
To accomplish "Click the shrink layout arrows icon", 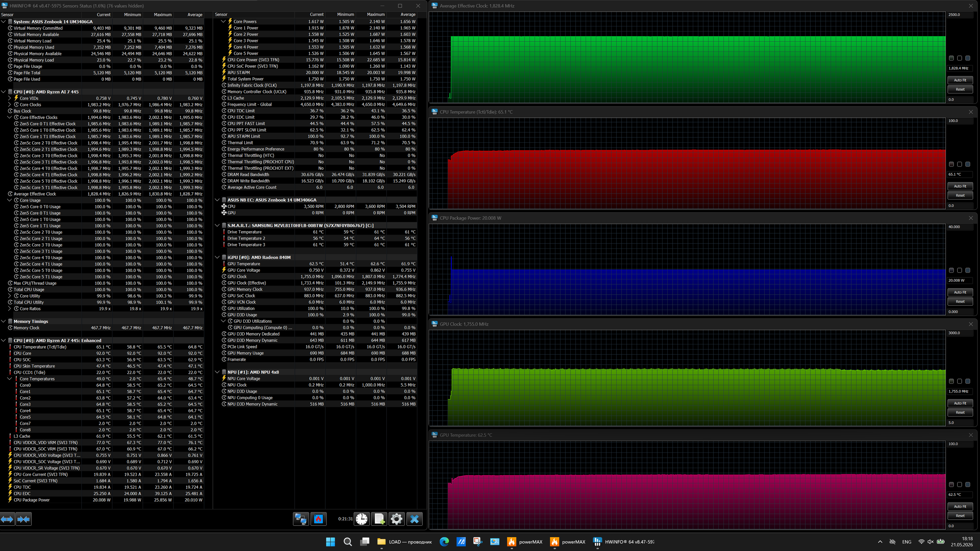I will click(x=24, y=519).
